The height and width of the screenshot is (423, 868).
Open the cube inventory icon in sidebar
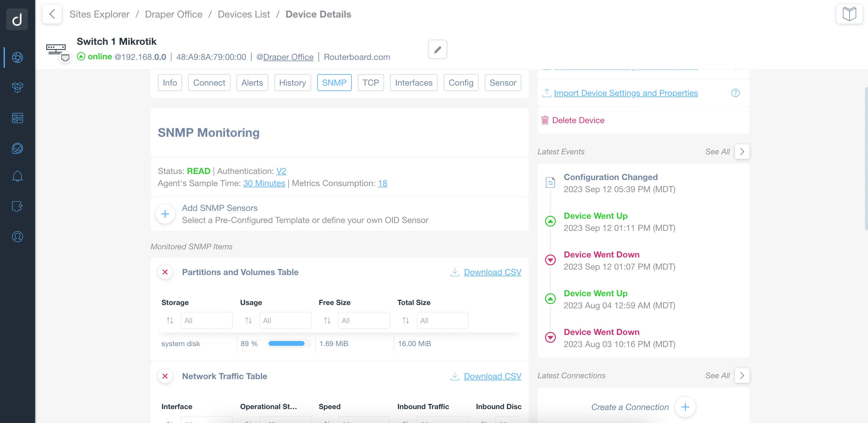click(17, 88)
